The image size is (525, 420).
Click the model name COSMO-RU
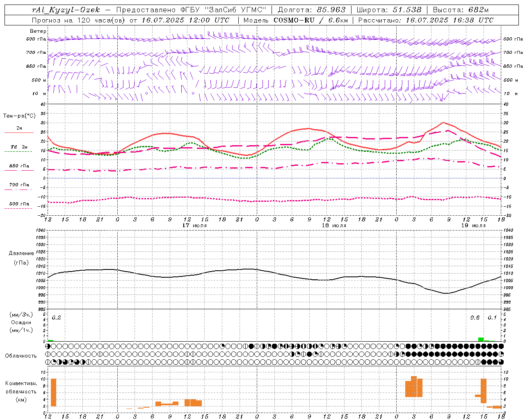click(x=294, y=20)
